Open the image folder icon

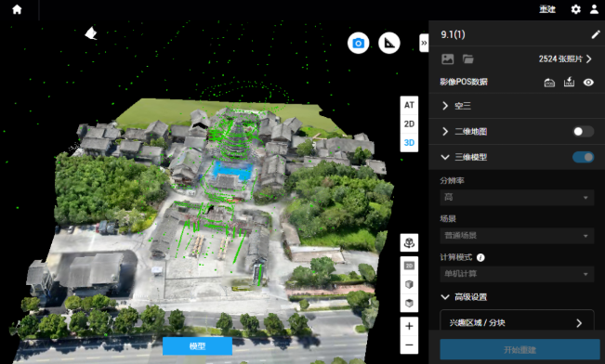(468, 59)
